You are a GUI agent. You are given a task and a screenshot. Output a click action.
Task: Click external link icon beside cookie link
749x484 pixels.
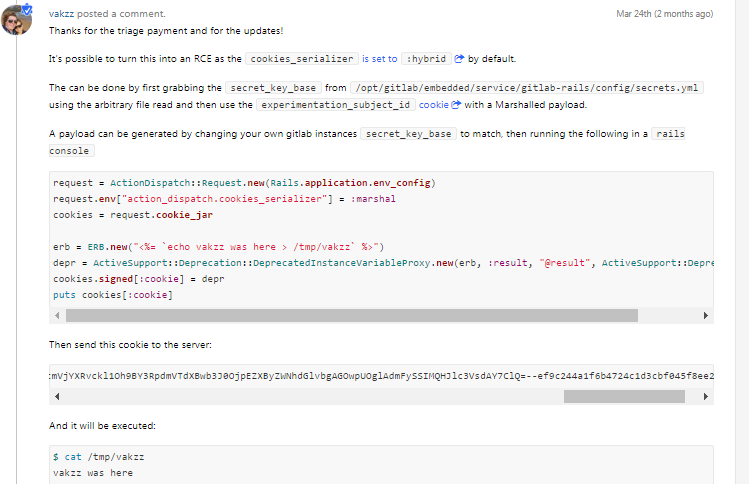(456, 105)
